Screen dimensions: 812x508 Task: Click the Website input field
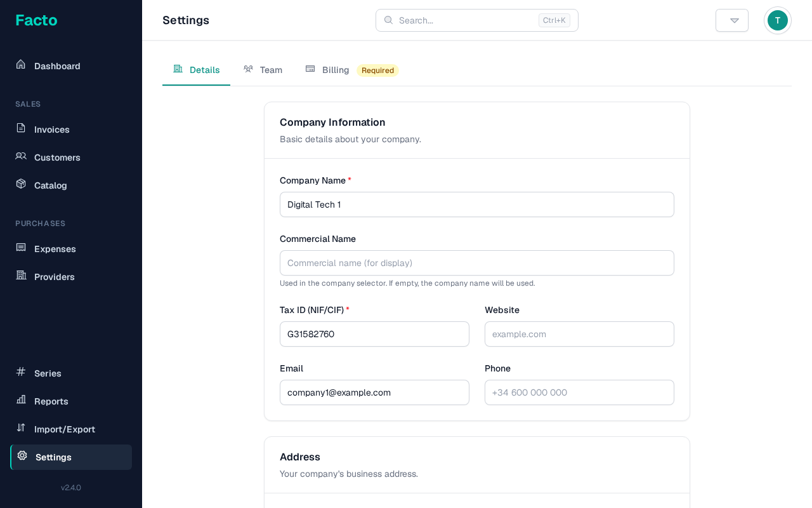579,334
